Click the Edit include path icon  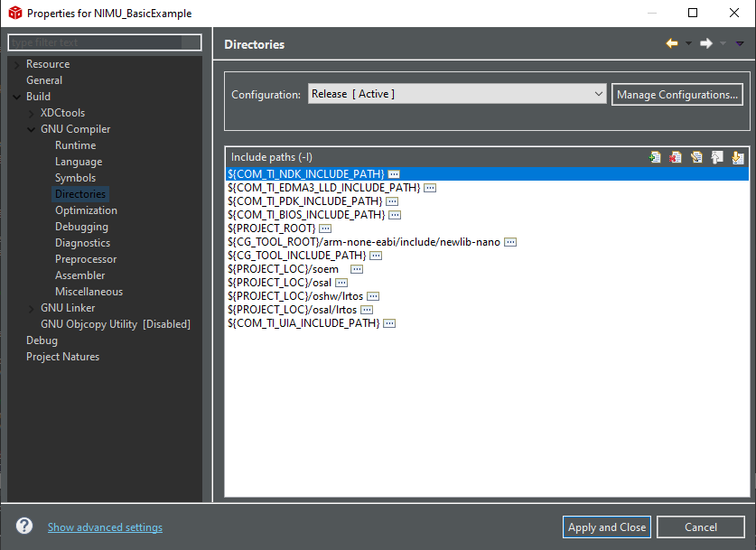click(696, 157)
